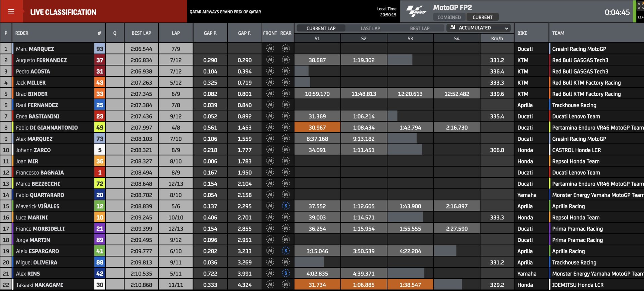The image size is (644, 291).
Task: Click the session timer 0:04:45
Action: tap(617, 12)
